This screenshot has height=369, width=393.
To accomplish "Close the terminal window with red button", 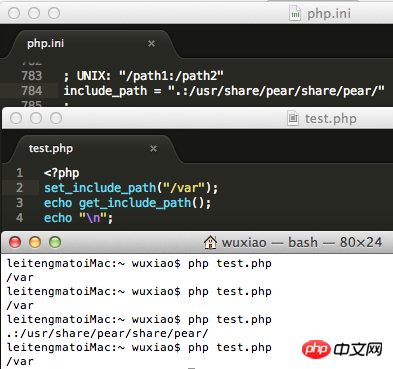I will [x=15, y=242].
